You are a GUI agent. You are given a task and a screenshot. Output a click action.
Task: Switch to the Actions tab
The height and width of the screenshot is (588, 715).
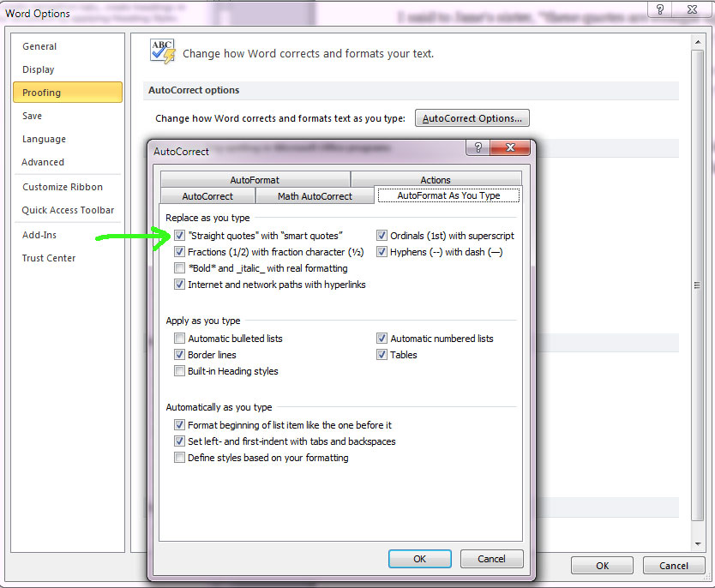436,180
